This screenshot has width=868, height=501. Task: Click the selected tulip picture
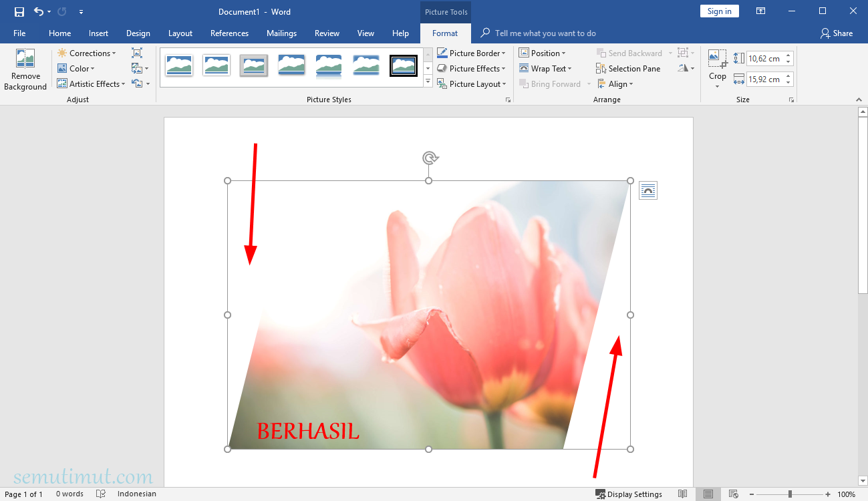[428, 315]
